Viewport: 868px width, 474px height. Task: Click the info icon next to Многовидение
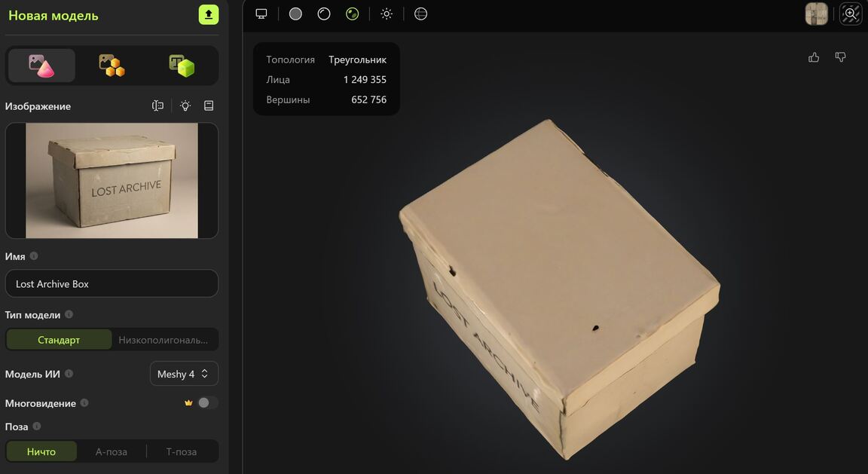tap(84, 403)
